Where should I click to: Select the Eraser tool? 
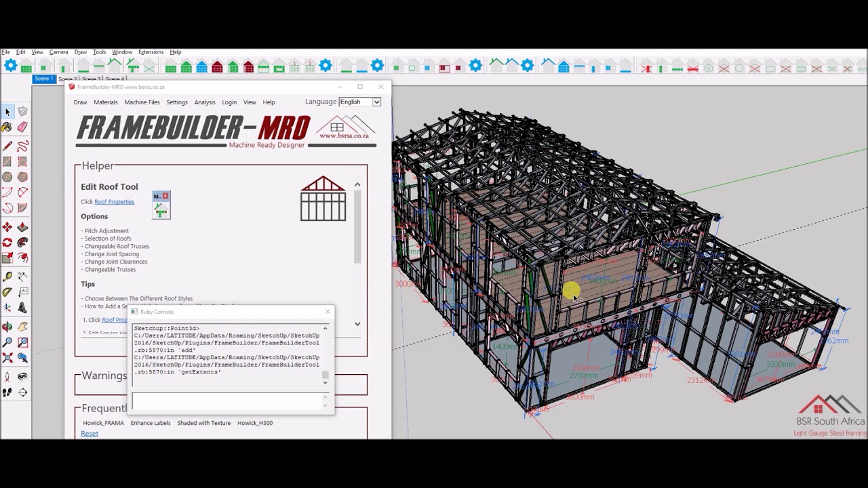(x=22, y=127)
